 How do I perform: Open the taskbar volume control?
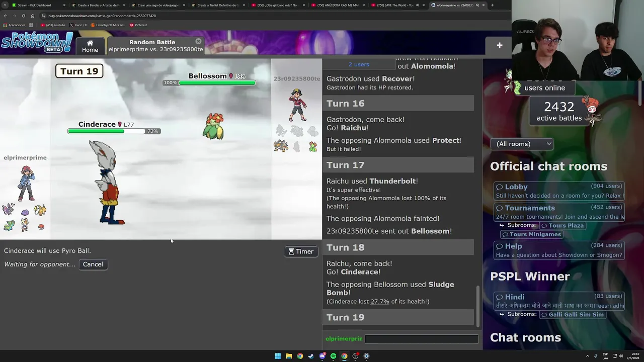(621, 356)
